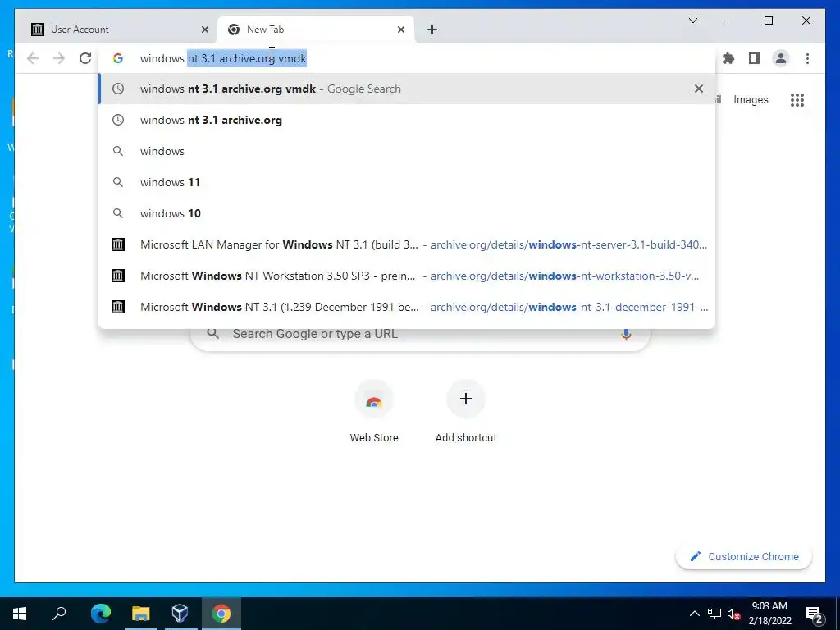Open Windows NT Workstation 3.50 SP3 suggestion
The width and height of the screenshot is (840, 630).
click(x=407, y=276)
